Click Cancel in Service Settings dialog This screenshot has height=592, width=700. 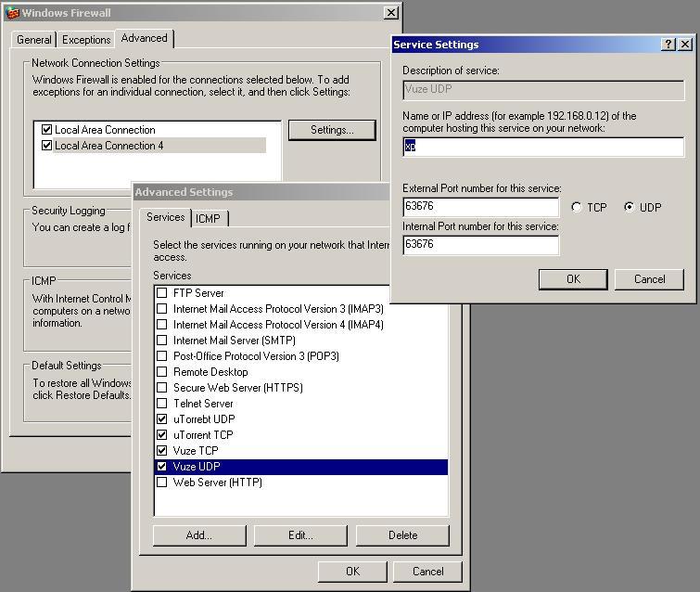point(650,279)
